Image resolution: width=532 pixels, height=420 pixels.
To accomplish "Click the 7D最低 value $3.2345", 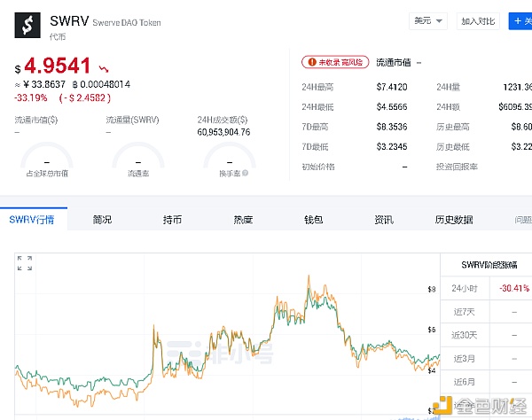I will point(392,147).
